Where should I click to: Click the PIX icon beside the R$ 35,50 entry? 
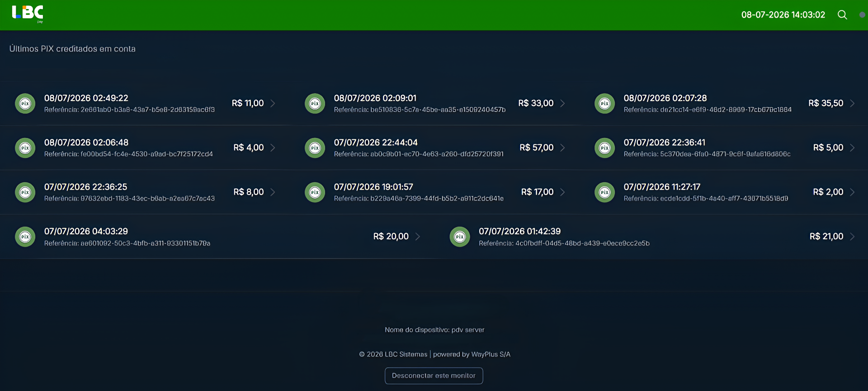[605, 104]
